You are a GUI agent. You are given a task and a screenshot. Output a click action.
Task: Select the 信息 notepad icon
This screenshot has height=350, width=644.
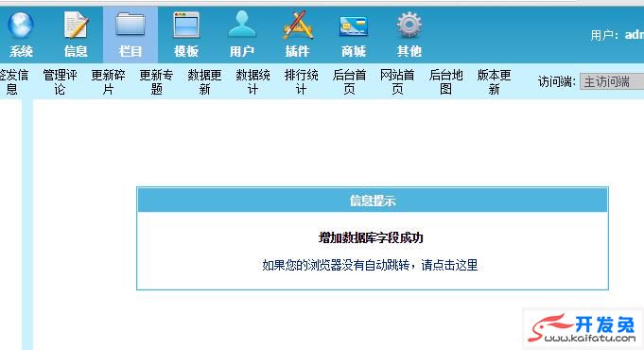[x=76, y=25]
